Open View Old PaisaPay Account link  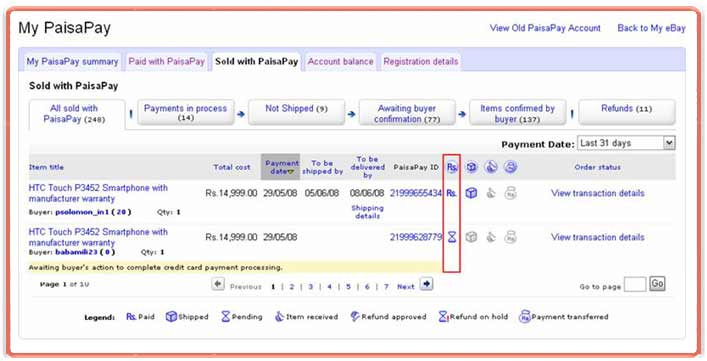[x=545, y=28]
